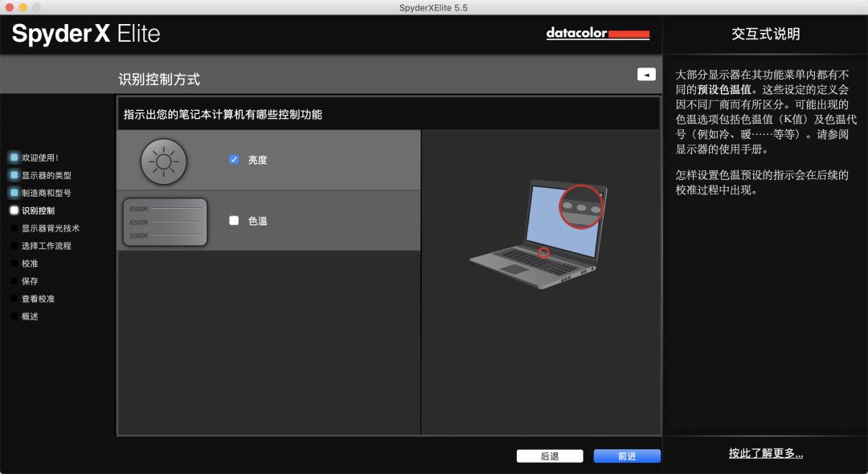Click the macOS green fullscreen button
Image resolution: width=868 pixels, height=474 pixels.
(x=38, y=7)
